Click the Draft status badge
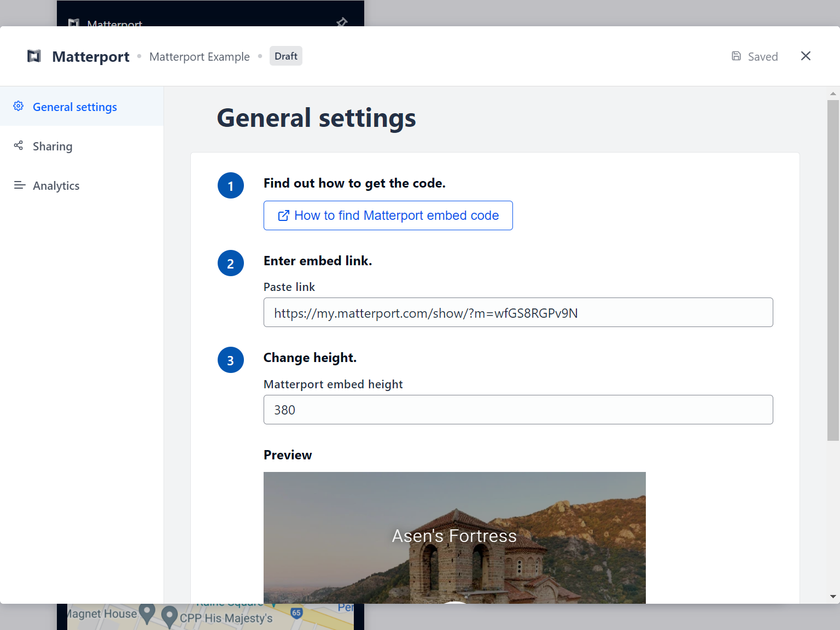 click(286, 56)
